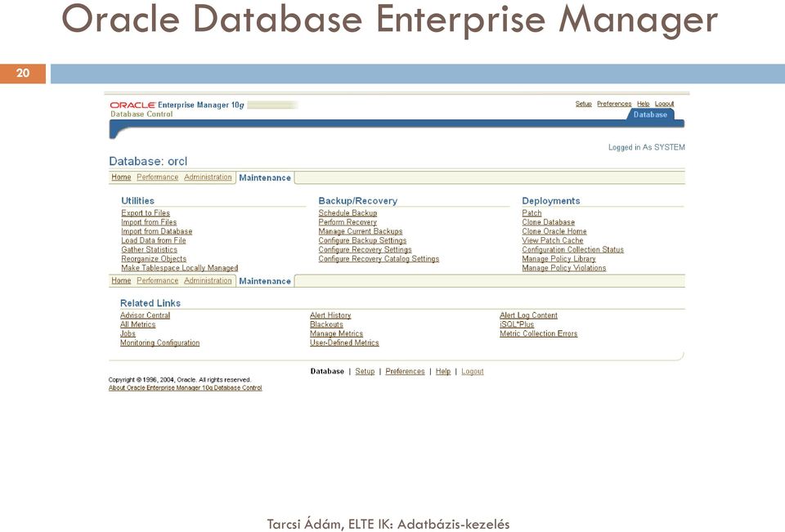This screenshot has width=785, height=532.
Task: Open the Export to Files utility
Action: 146,212
